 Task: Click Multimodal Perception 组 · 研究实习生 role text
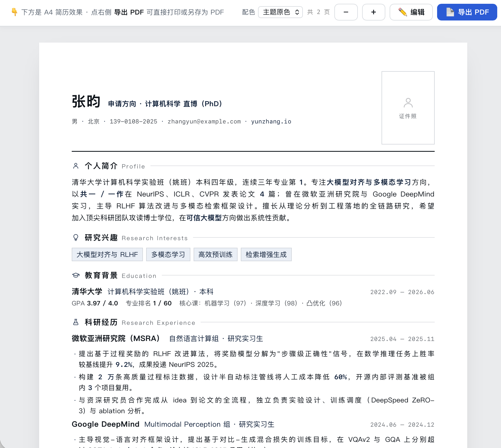(x=210, y=425)
